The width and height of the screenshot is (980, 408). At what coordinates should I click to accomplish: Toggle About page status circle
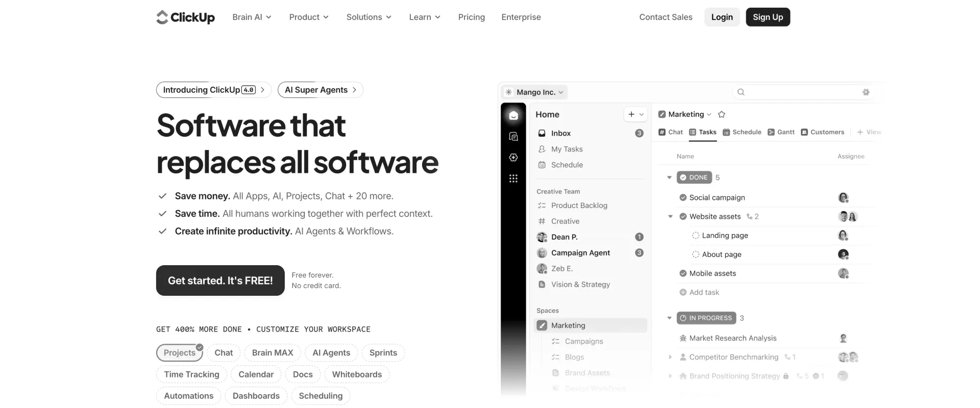pos(695,254)
